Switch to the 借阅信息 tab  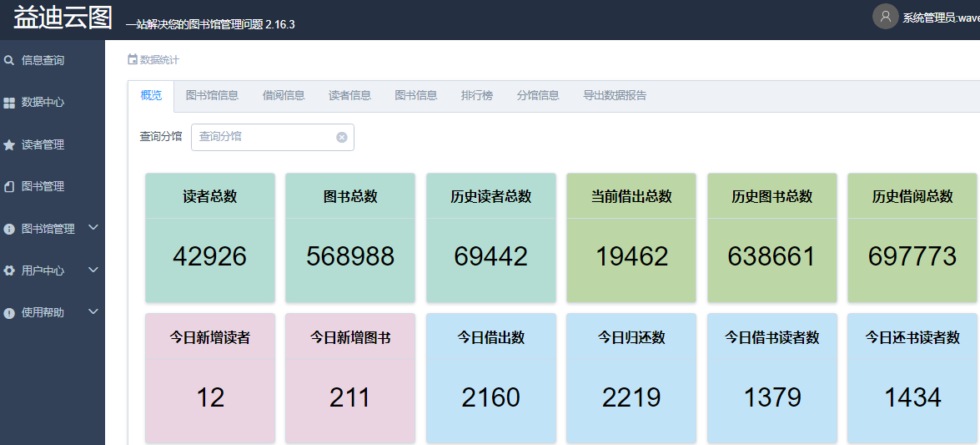pos(284,95)
